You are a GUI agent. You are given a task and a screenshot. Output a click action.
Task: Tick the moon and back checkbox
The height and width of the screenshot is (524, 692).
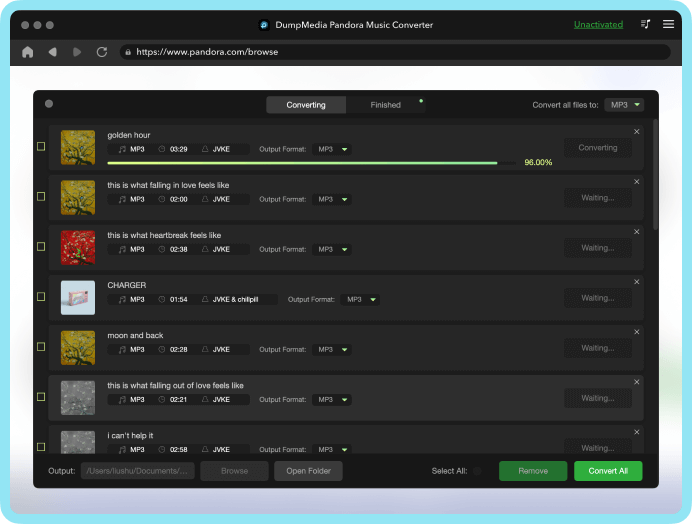coord(41,347)
